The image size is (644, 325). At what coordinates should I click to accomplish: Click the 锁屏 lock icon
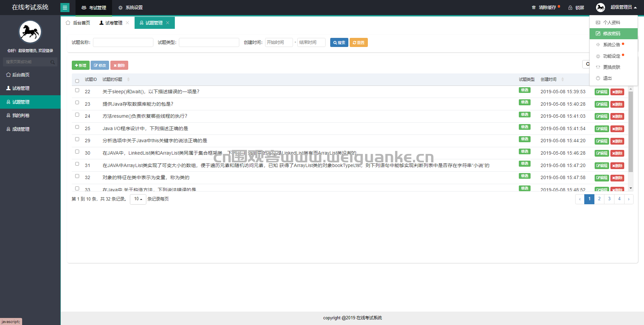[570, 7]
